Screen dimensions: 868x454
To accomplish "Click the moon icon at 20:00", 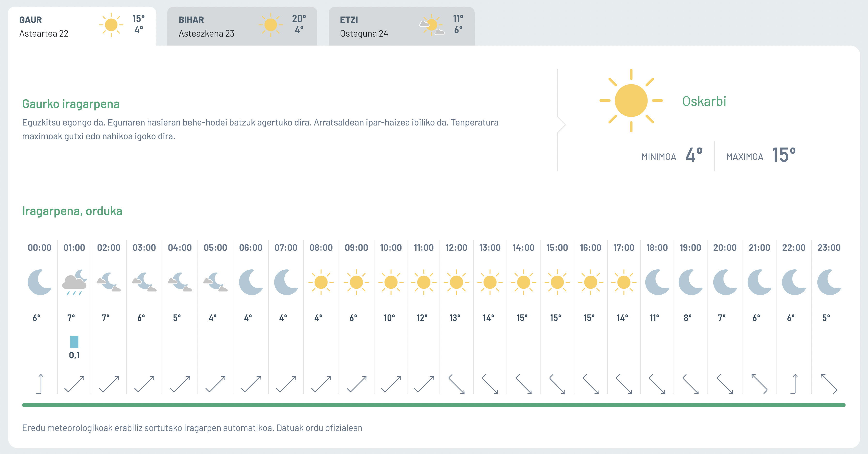I will coord(725,282).
